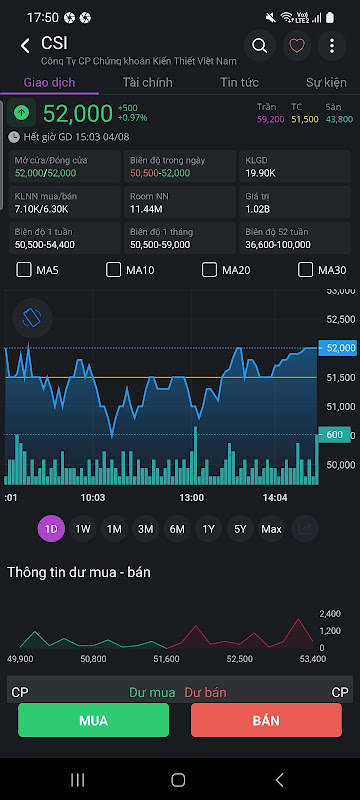The height and width of the screenshot is (800, 360).
Task: Open the three-dot more options menu
Action: pyautogui.click(x=332, y=46)
